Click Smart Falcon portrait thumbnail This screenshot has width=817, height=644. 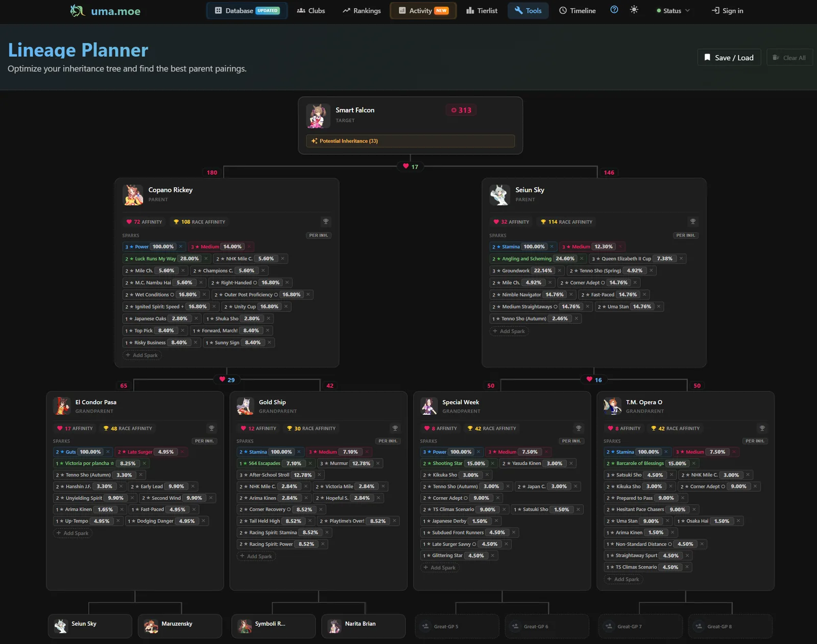[318, 115]
